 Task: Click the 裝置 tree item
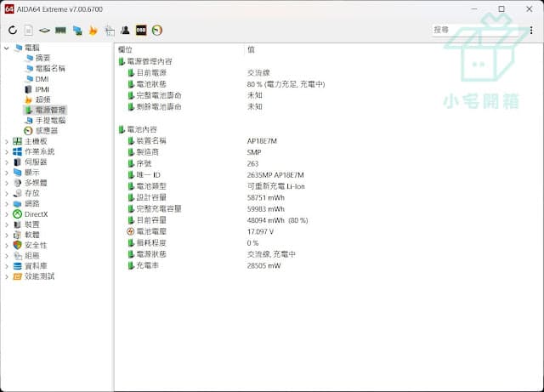pos(26,224)
